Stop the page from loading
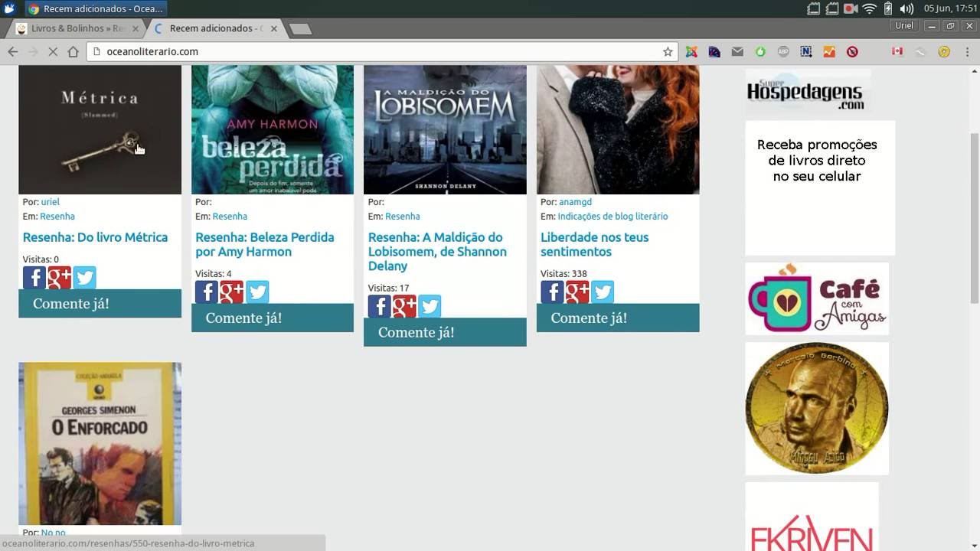The image size is (980, 551). [53, 51]
